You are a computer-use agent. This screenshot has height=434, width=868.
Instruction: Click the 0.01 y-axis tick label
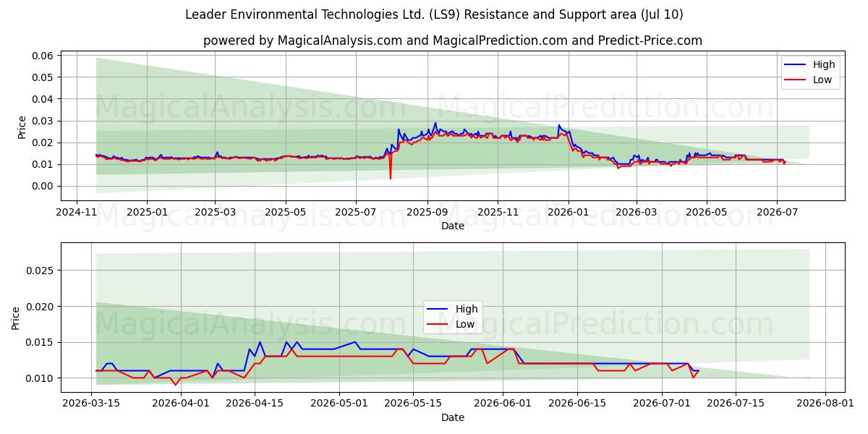(x=43, y=164)
